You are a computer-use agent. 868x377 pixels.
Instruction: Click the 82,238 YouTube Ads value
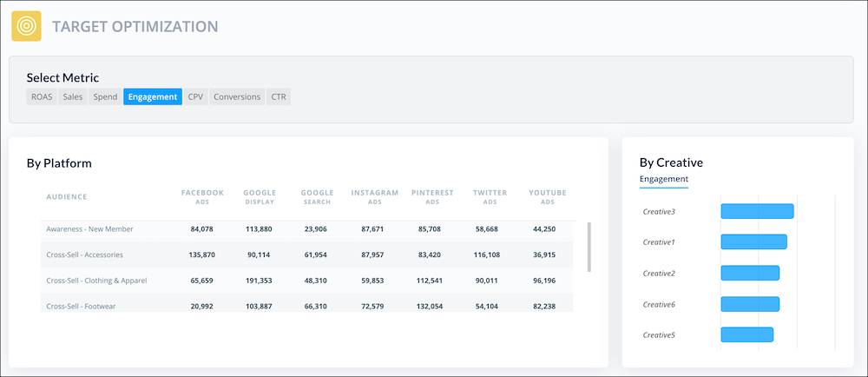544,306
